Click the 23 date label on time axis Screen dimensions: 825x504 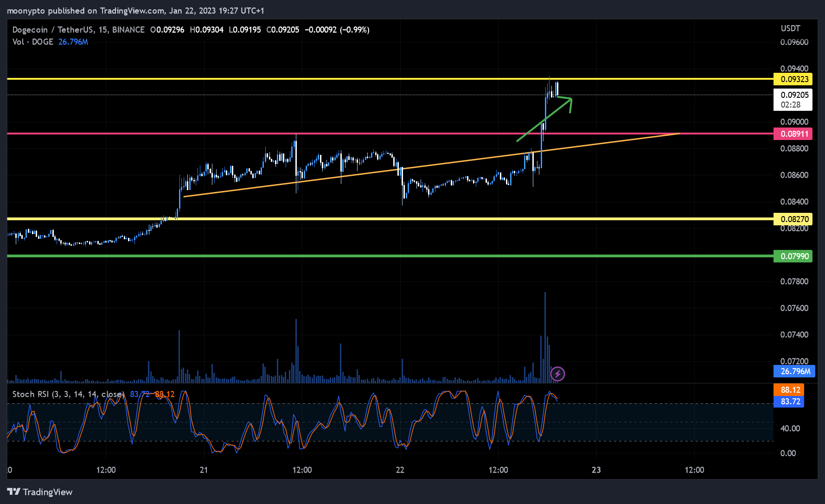(596, 470)
